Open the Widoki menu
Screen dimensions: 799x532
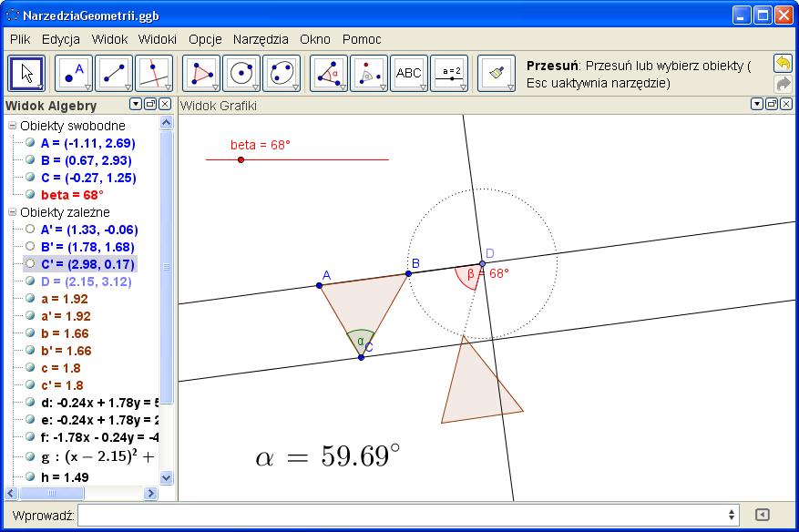pyautogui.click(x=157, y=39)
